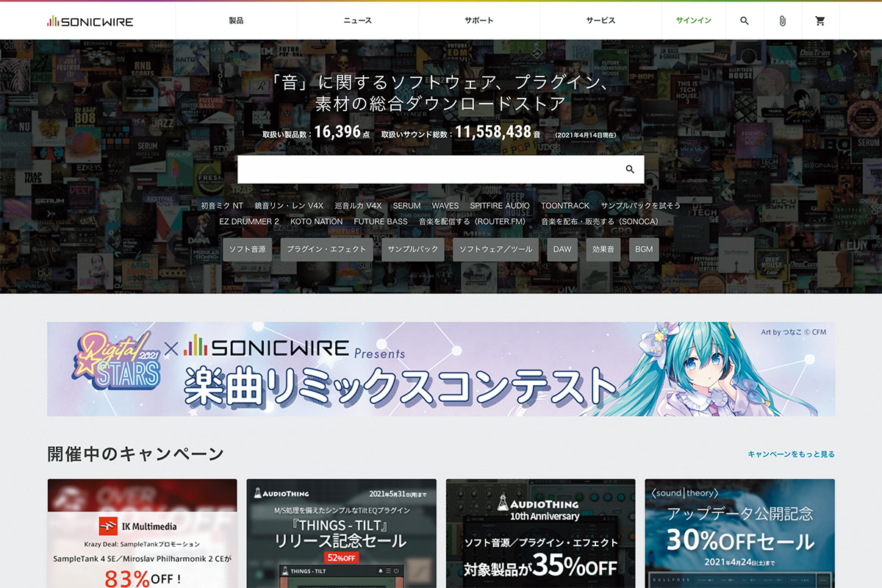Follow the SERUM keyword link
Image resolution: width=882 pixels, height=588 pixels.
[x=406, y=206]
